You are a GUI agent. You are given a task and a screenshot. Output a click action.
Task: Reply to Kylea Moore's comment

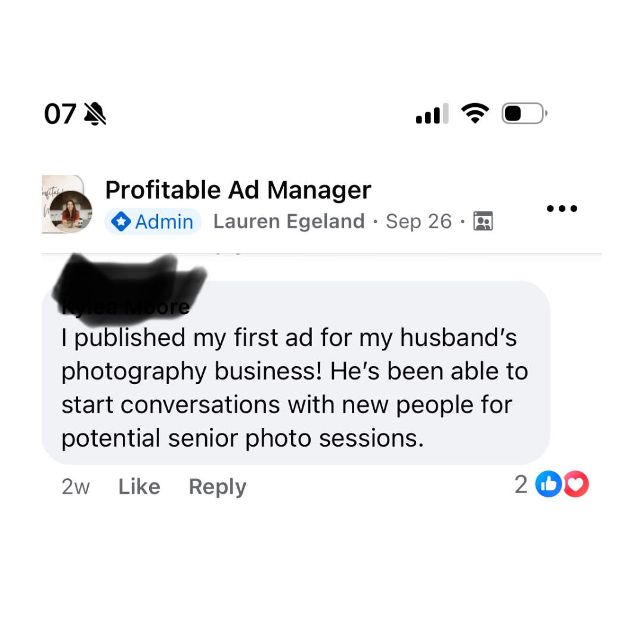click(x=217, y=486)
